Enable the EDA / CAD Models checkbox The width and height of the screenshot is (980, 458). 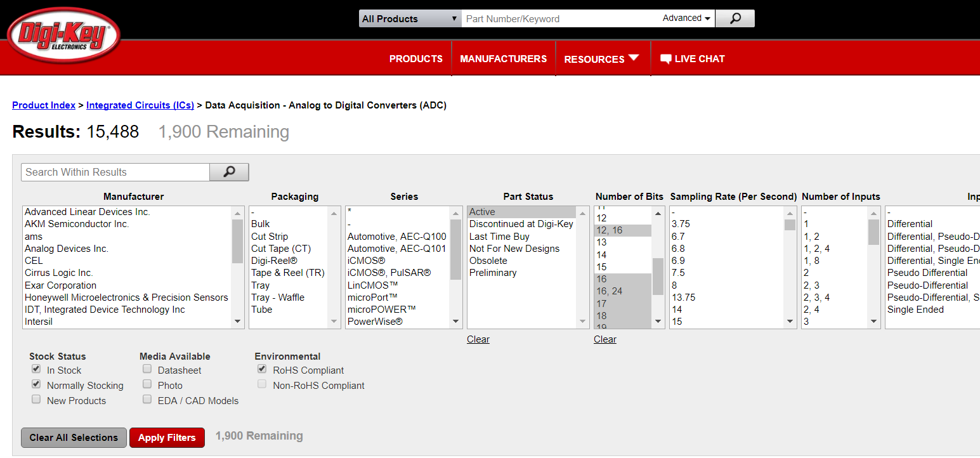point(147,400)
